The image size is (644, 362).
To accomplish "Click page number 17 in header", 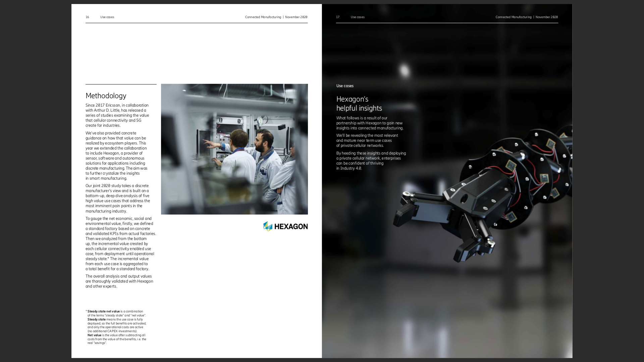I will click(x=338, y=17).
